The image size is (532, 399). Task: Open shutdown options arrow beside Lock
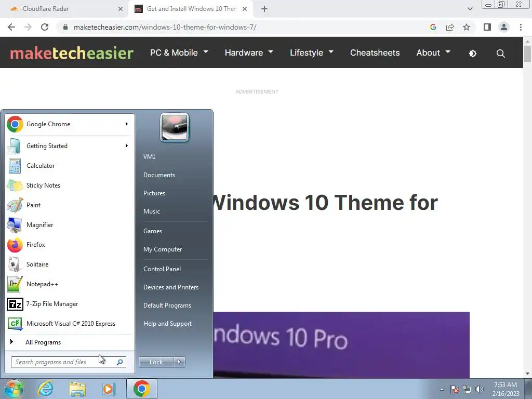tap(179, 362)
